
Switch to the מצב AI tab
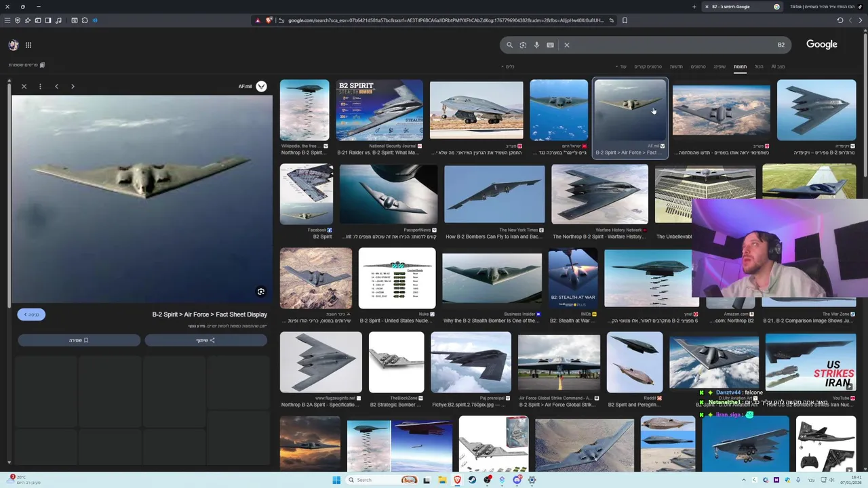click(778, 66)
